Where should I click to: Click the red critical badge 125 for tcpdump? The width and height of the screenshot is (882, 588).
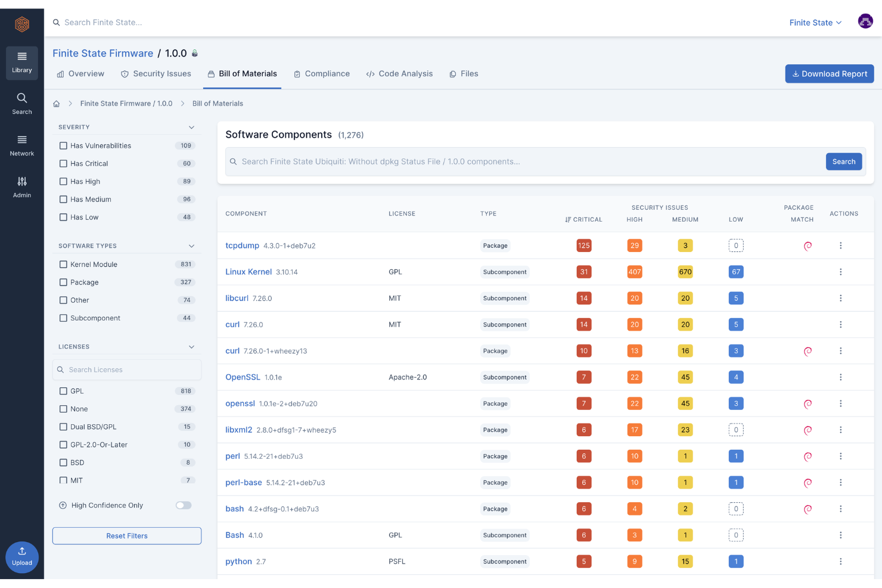point(584,245)
